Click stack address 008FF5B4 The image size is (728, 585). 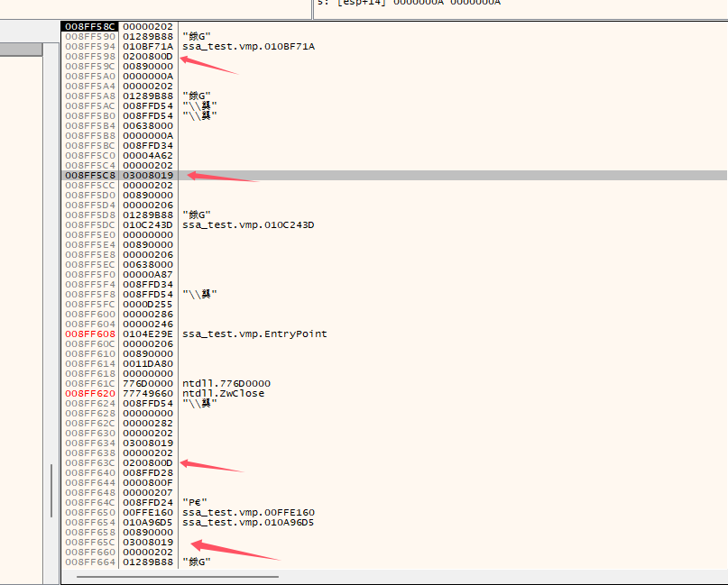point(89,125)
